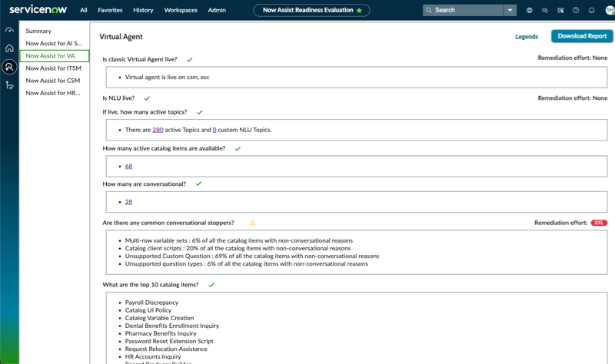Open the 28 conversational items link
Viewport: 615px width, 364px height.
(128, 202)
